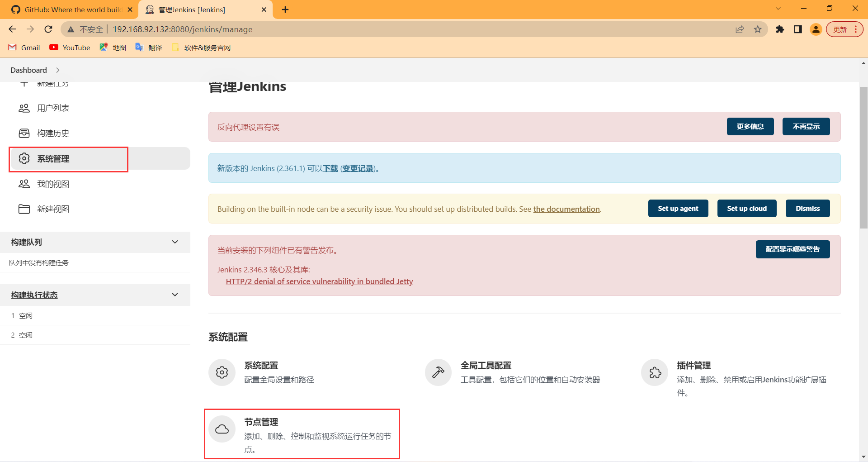
Task: Open the HTTP/2 denial of service vulnerability link
Action: 319,281
